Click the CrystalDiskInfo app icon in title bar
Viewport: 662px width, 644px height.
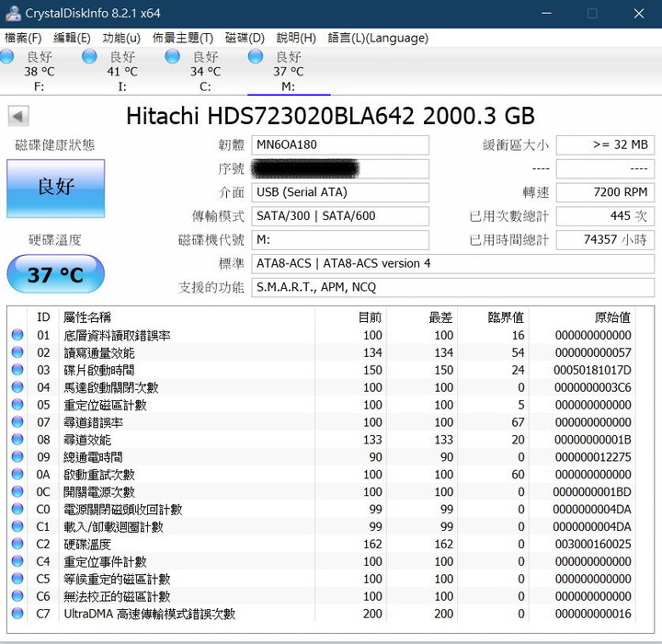(x=13, y=13)
